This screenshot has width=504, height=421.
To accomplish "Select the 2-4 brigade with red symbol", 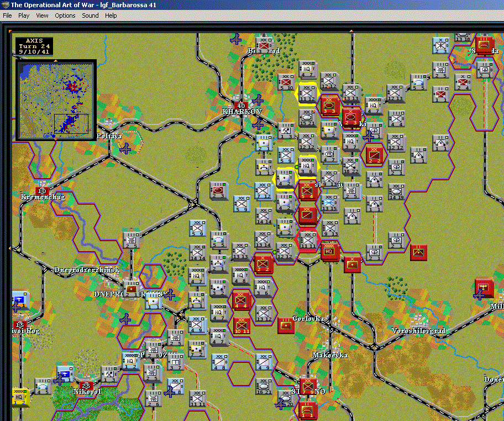I will pyautogui.click(x=463, y=82).
